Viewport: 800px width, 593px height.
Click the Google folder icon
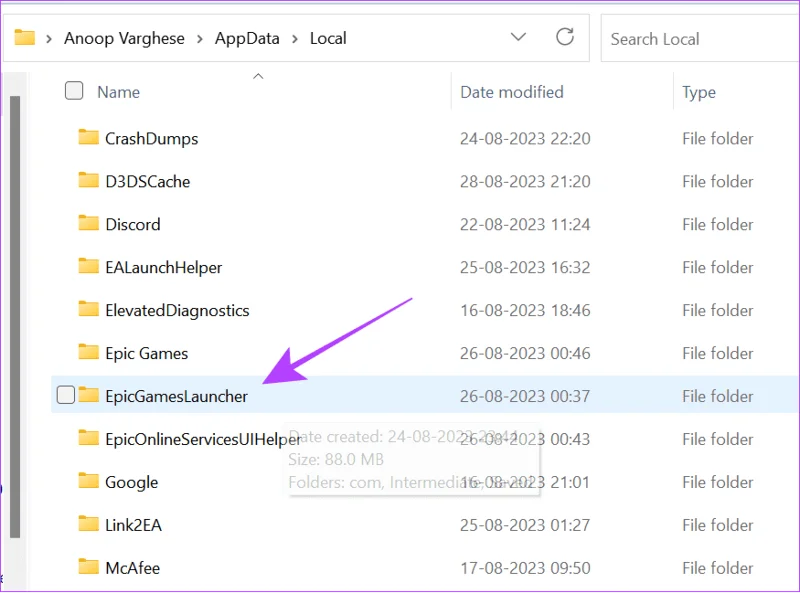point(89,480)
